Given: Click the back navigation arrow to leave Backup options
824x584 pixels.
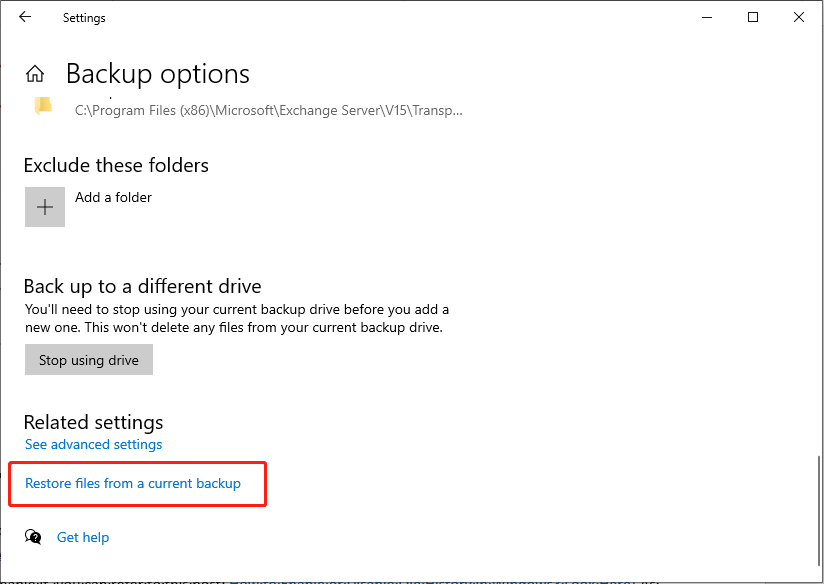Looking at the screenshot, I should pos(24,17).
